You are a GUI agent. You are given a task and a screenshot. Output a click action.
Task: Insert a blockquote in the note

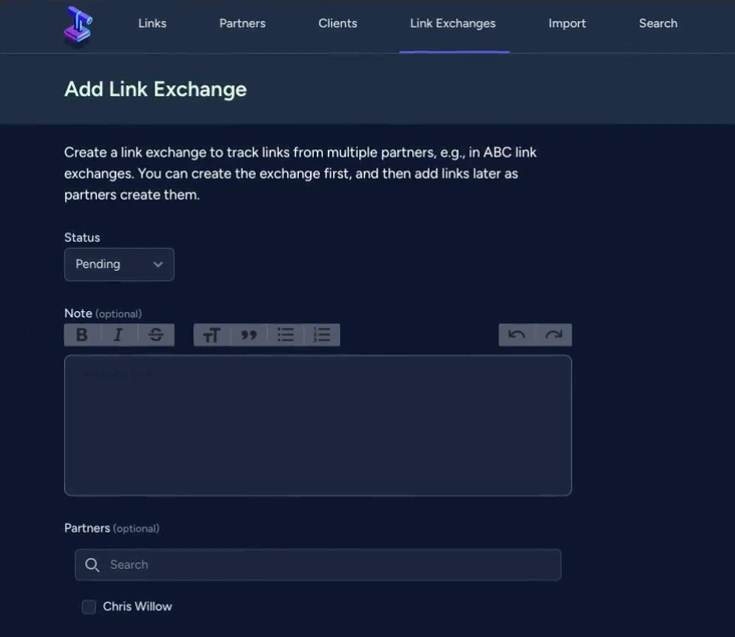[x=249, y=335]
